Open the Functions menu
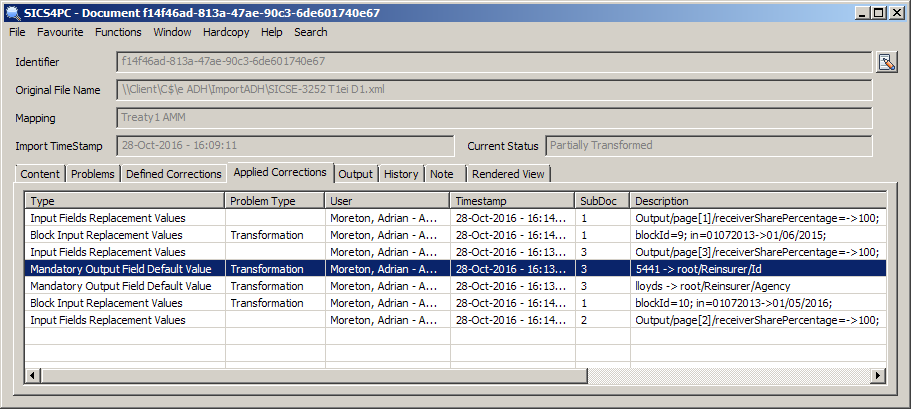Image resolution: width=911 pixels, height=409 pixels. click(x=118, y=32)
